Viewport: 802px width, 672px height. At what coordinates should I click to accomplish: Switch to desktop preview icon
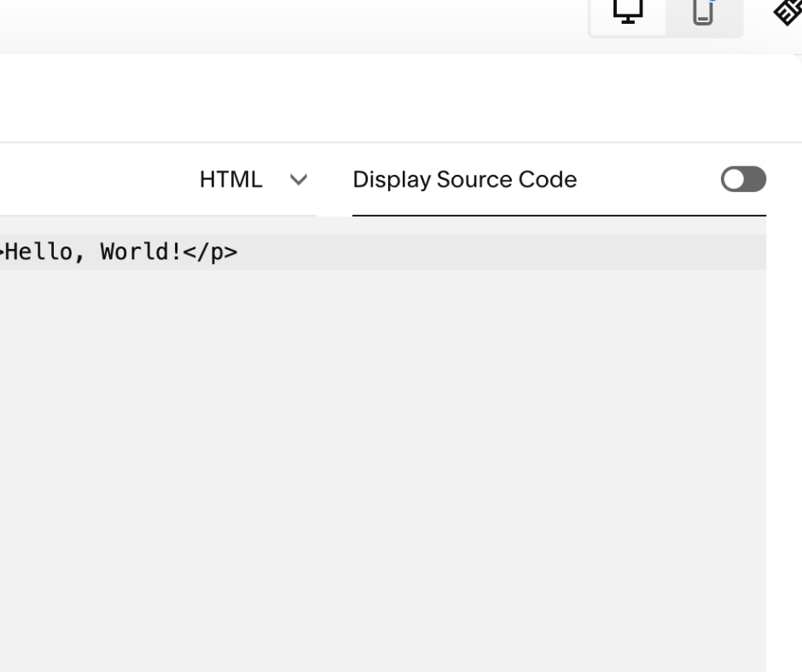628,11
